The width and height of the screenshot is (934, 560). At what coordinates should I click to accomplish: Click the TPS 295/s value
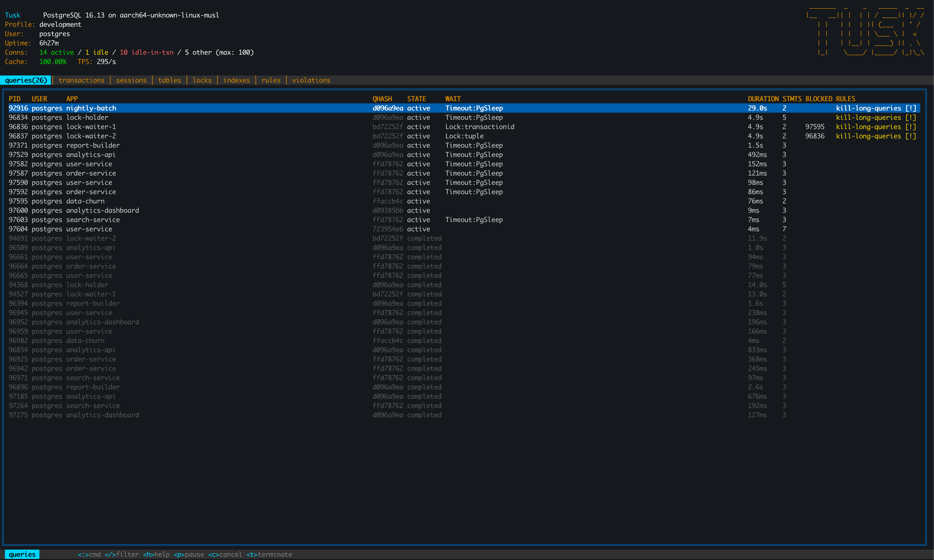point(106,62)
